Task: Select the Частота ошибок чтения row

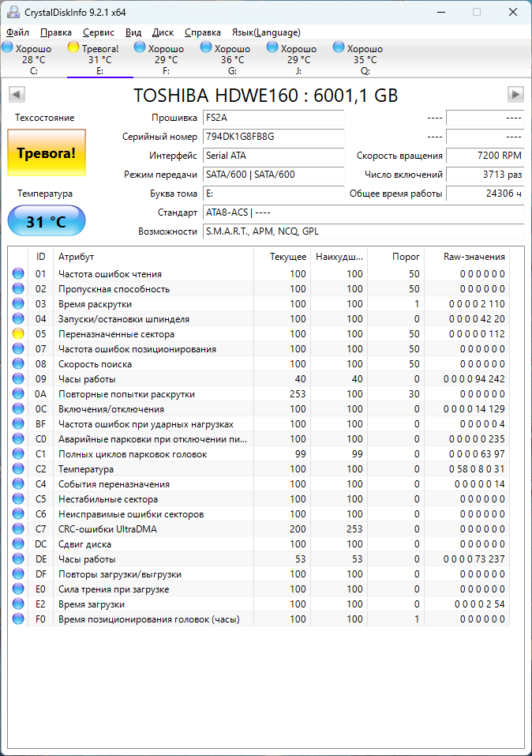Action: 259,274
